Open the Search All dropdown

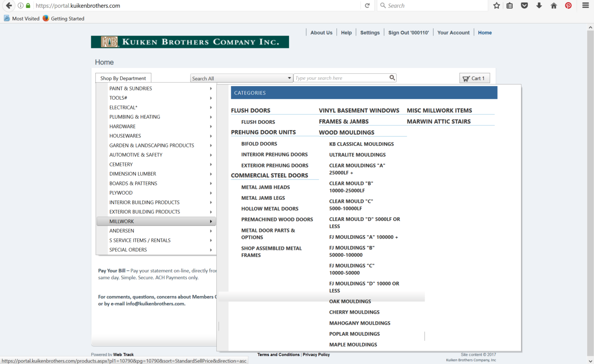(241, 78)
